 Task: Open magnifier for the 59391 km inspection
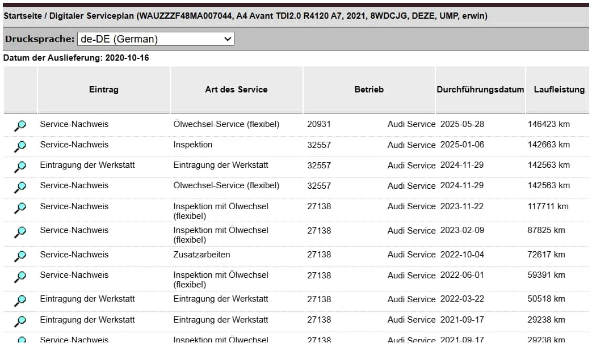(20, 277)
